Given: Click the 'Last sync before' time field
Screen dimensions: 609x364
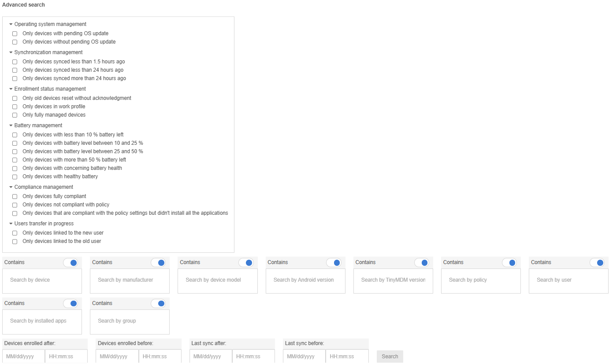Looking at the screenshot, I should pos(347,357).
